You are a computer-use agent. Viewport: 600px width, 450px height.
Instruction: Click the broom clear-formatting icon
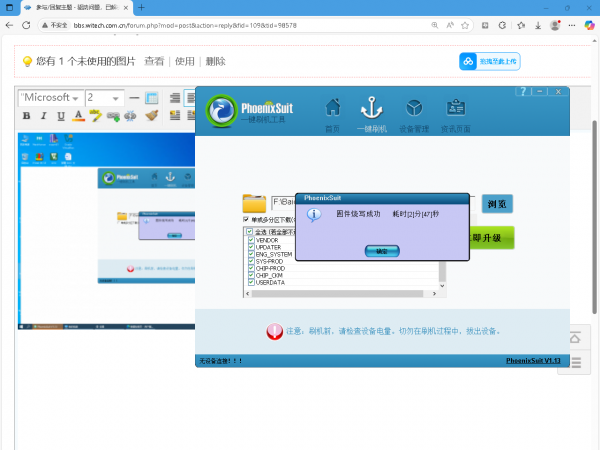click(152, 116)
